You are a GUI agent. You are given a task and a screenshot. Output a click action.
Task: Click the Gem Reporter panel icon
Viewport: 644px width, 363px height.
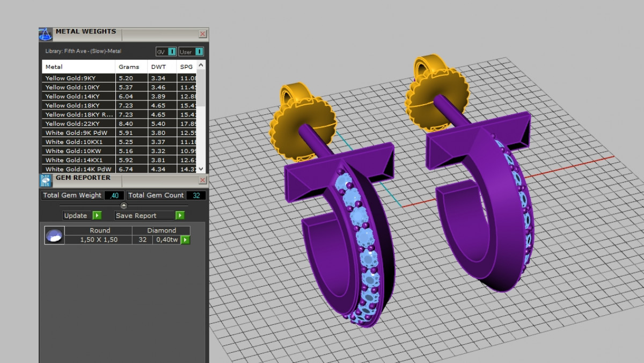click(x=45, y=180)
